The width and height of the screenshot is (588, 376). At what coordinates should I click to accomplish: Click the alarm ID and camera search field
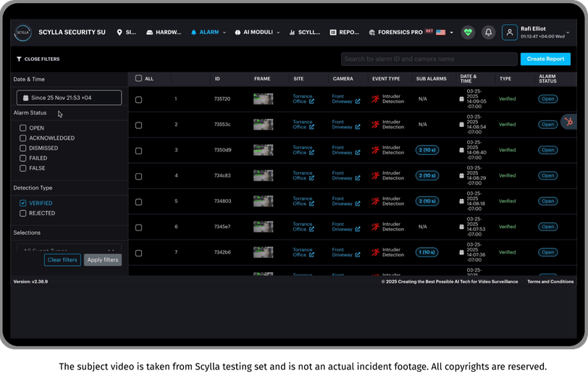point(429,59)
